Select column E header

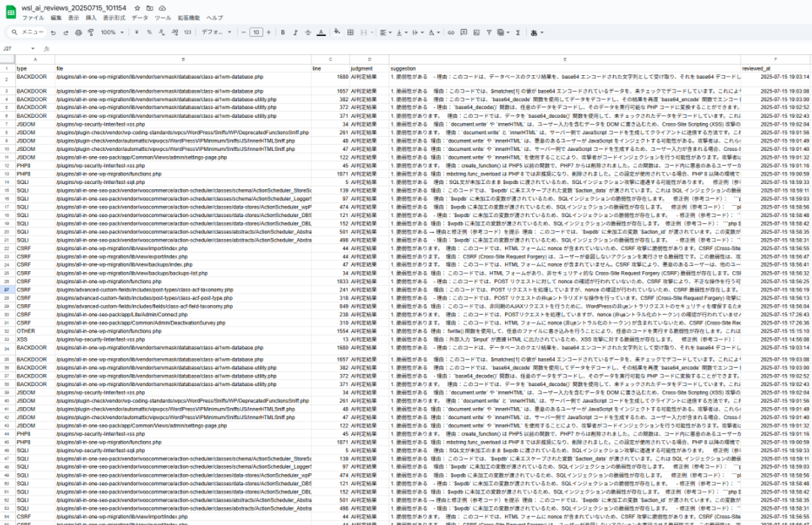pos(564,59)
